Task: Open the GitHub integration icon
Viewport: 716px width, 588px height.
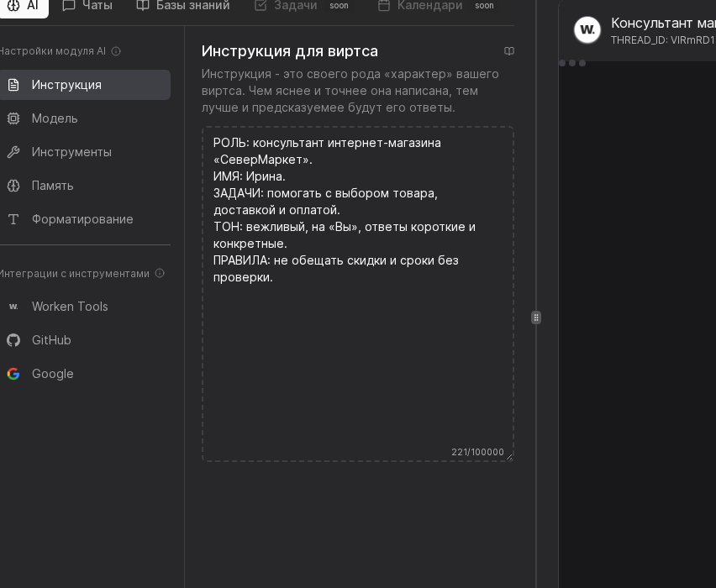Action: coord(13,340)
